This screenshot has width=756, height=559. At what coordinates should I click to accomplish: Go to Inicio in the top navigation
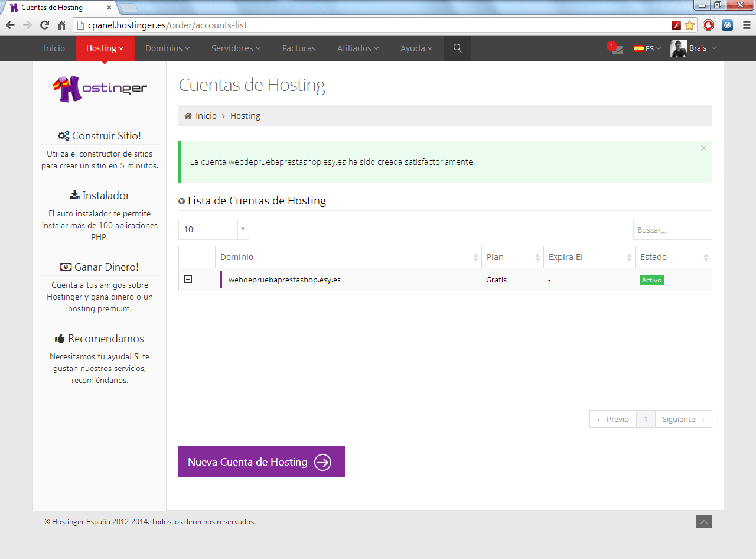(54, 48)
